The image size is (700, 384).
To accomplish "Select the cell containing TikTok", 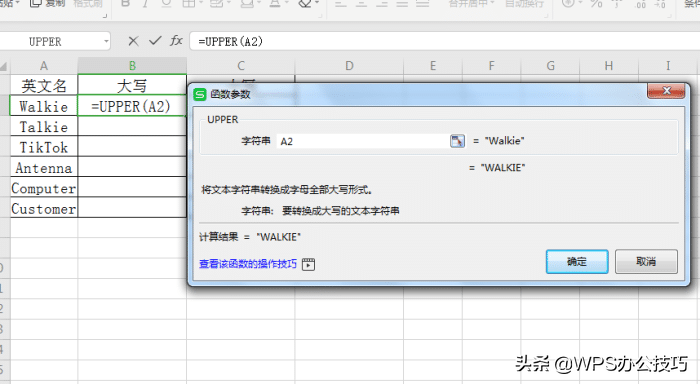I will [x=44, y=147].
